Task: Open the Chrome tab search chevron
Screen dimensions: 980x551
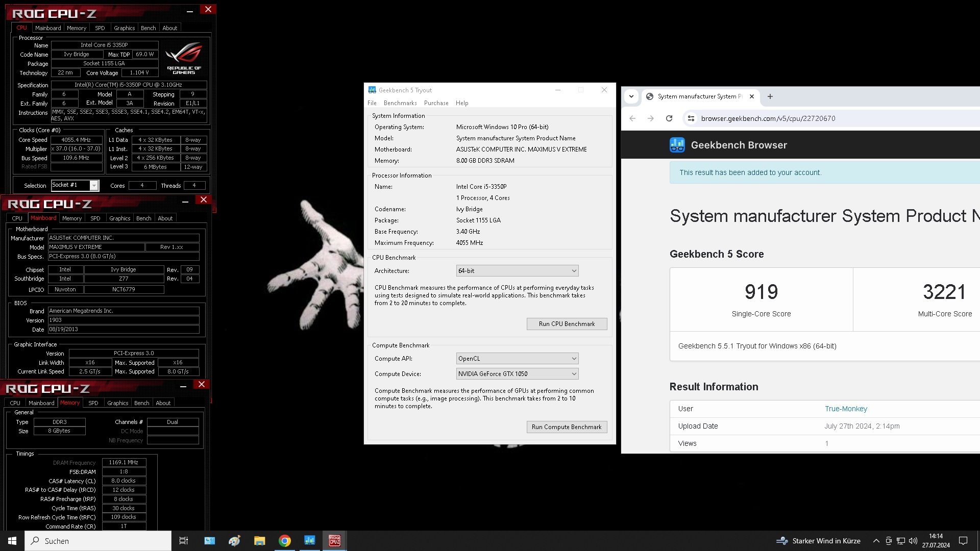Action: 631,96
